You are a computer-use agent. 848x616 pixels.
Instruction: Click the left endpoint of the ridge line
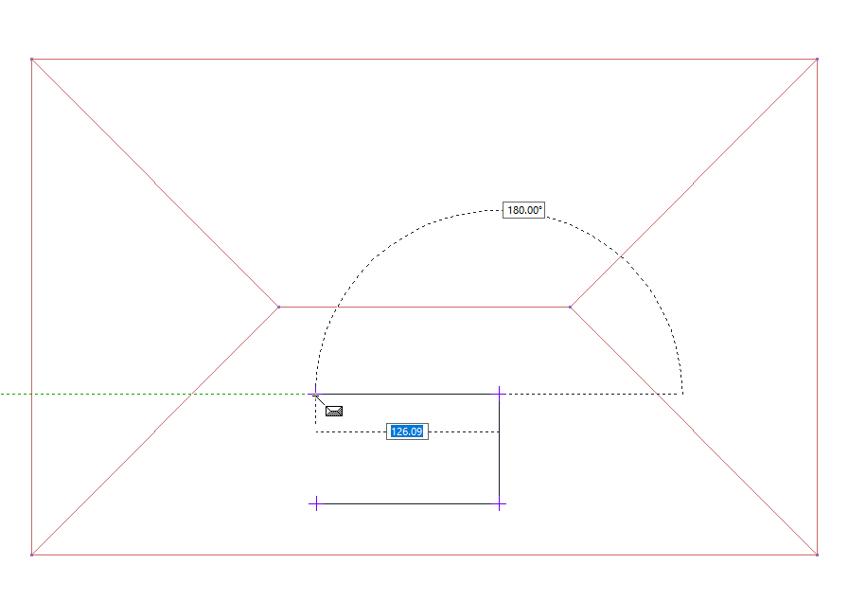pyautogui.click(x=278, y=307)
